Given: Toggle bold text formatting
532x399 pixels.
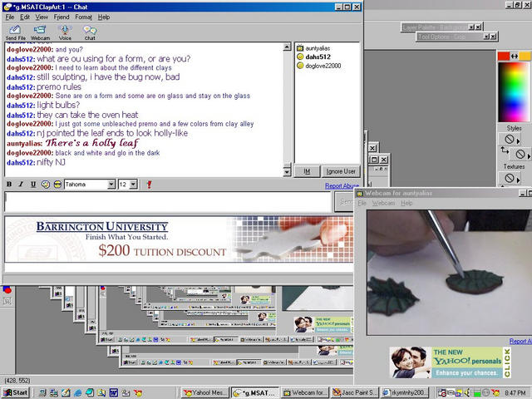Looking at the screenshot, I should point(9,185).
